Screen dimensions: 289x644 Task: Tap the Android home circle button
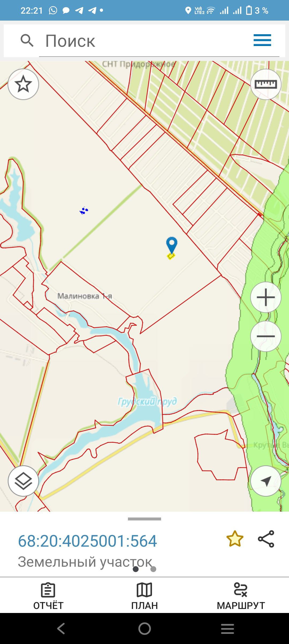click(x=144, y=628)
